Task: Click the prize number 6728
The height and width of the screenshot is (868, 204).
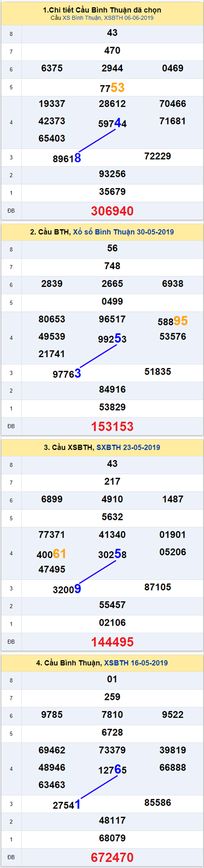Action: (x=112, y=733)
